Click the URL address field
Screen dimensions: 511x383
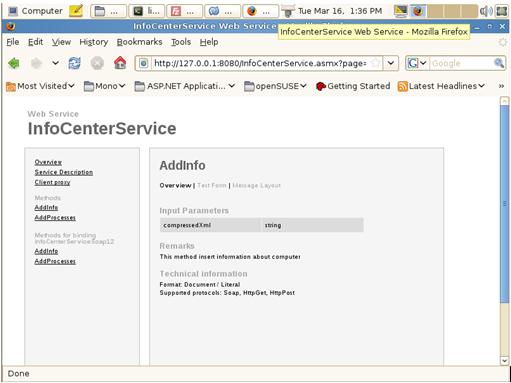tap(260, 63)
